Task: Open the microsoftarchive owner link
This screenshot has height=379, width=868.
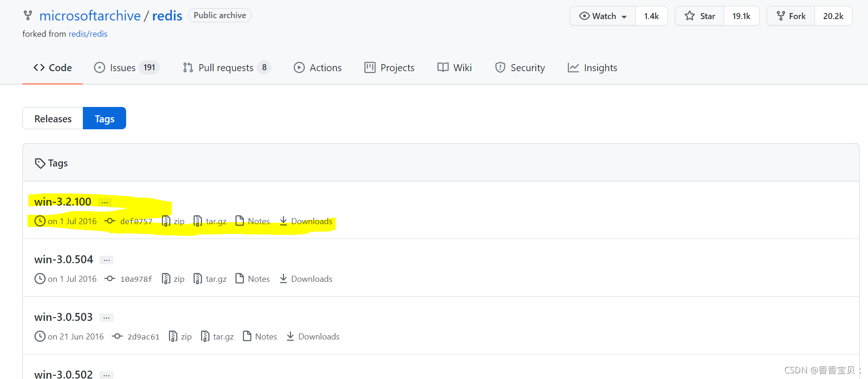Action: coord(90,16)
